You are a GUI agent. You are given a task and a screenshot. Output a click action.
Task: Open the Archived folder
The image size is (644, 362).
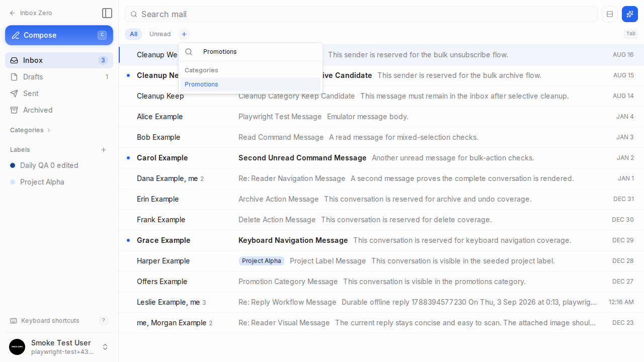[x=59, y=110]
